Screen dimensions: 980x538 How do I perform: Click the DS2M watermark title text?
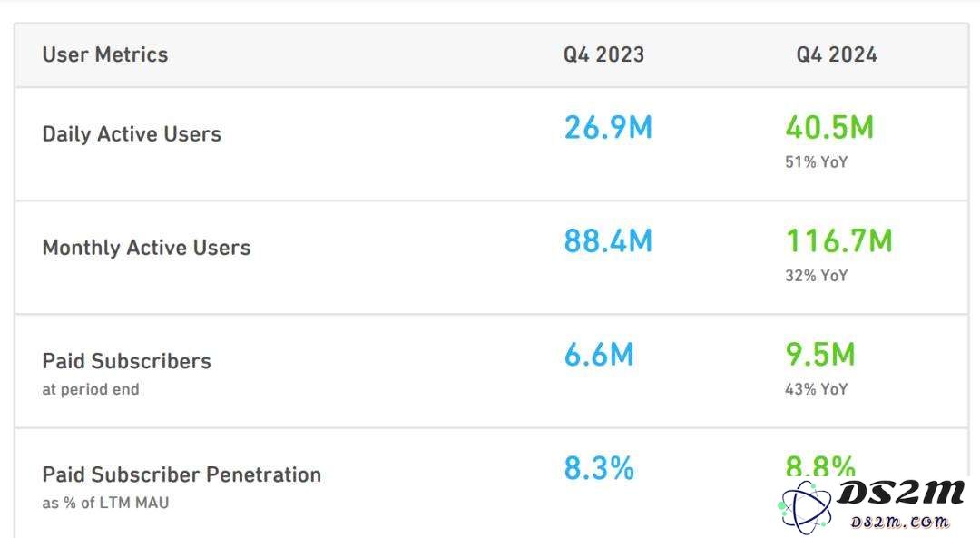(x=901, y=493)
